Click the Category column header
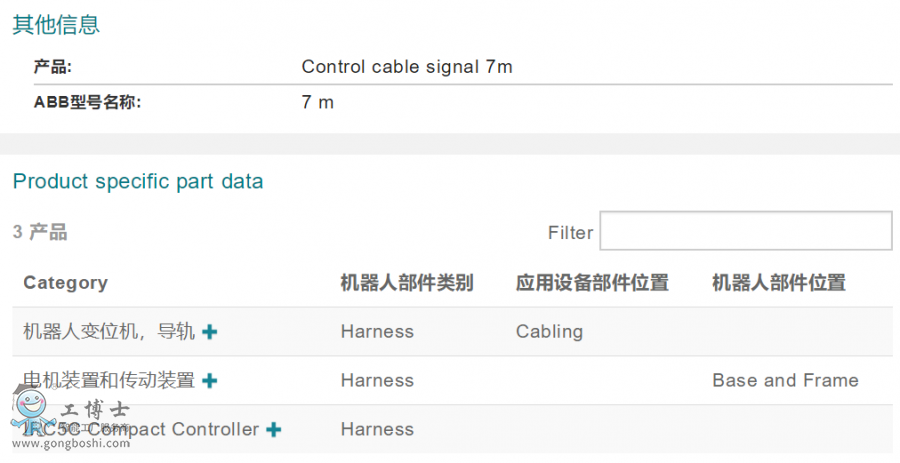The width and height of the screenshot is (900, 463). click(x=65, y=283)
